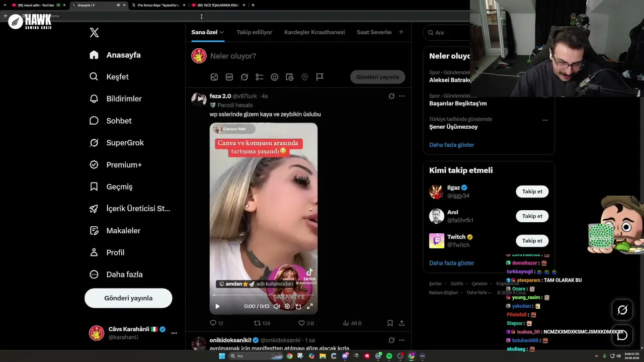This screenshot has height=362, width=644.
Task: Go to Anasayfa in the sidebar
Action: [x=115, y=55]
